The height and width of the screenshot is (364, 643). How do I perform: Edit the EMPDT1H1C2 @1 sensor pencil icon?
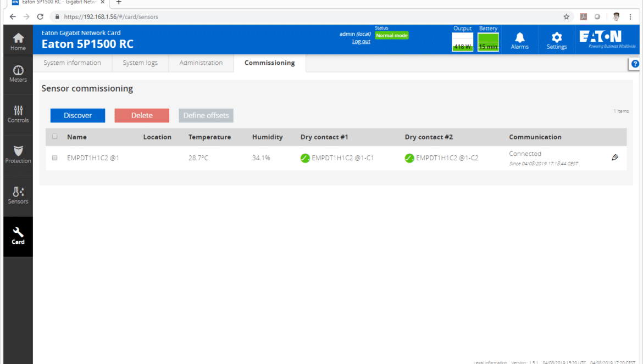click(615, 157)
